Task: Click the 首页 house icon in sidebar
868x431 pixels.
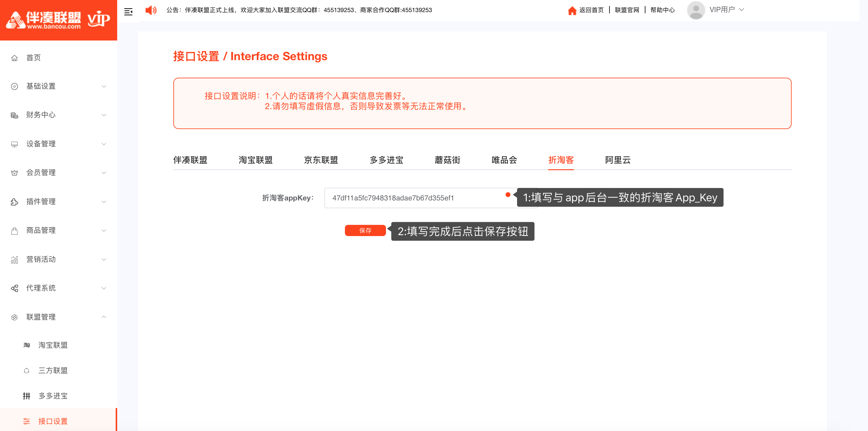Action: (14, 58)
